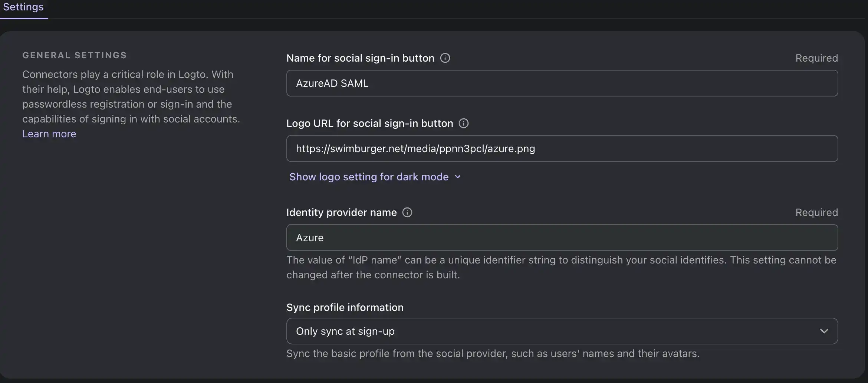The width and height of the screenshot is (868, 383).
Task: Click the Sync profile information label
Action: (345, 308)
